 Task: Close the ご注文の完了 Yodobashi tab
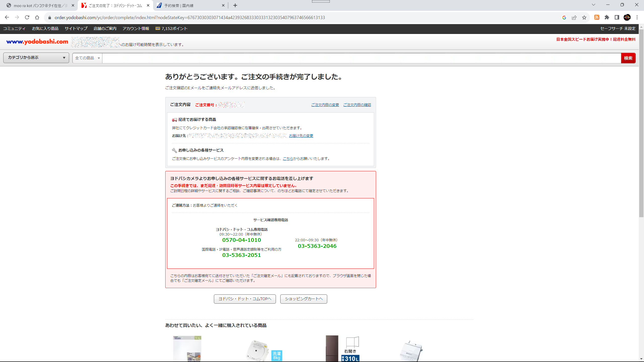[x=148, y=5]
